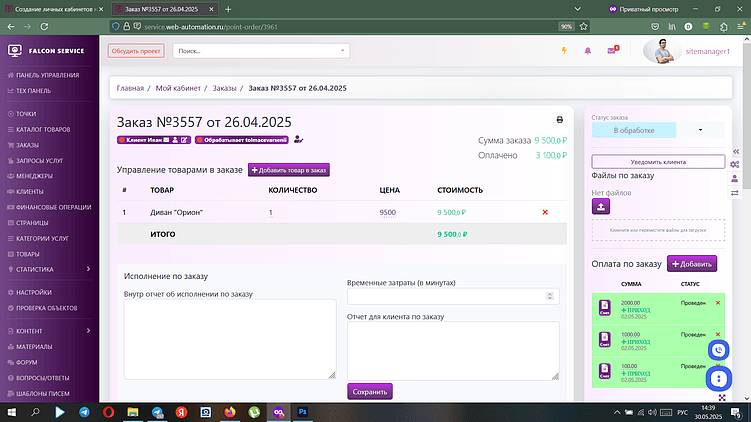Expand the Контент sidebar submenu
The width and height of the screenshot is (751, 422).
[88, 331]
